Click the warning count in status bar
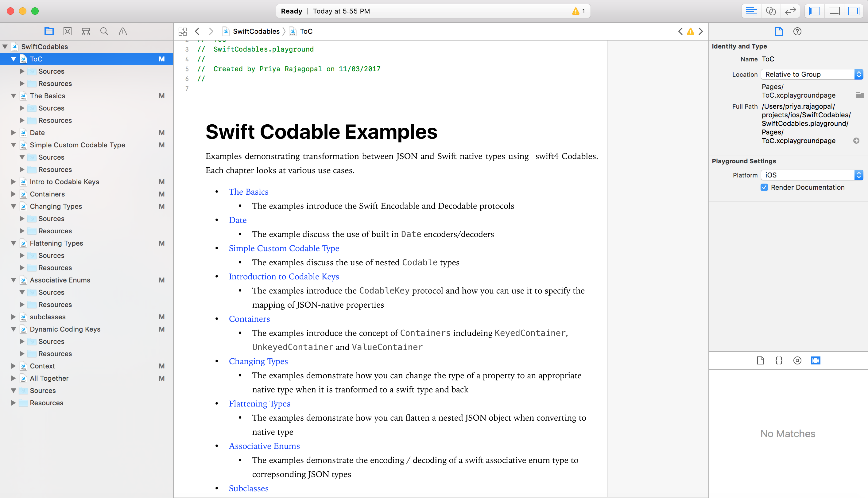 click(579, 11)
